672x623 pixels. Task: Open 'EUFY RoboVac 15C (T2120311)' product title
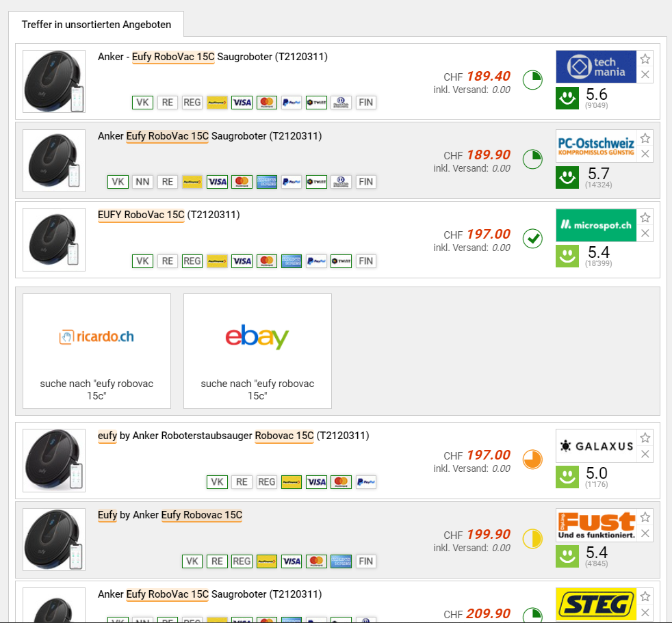point(169,215)
